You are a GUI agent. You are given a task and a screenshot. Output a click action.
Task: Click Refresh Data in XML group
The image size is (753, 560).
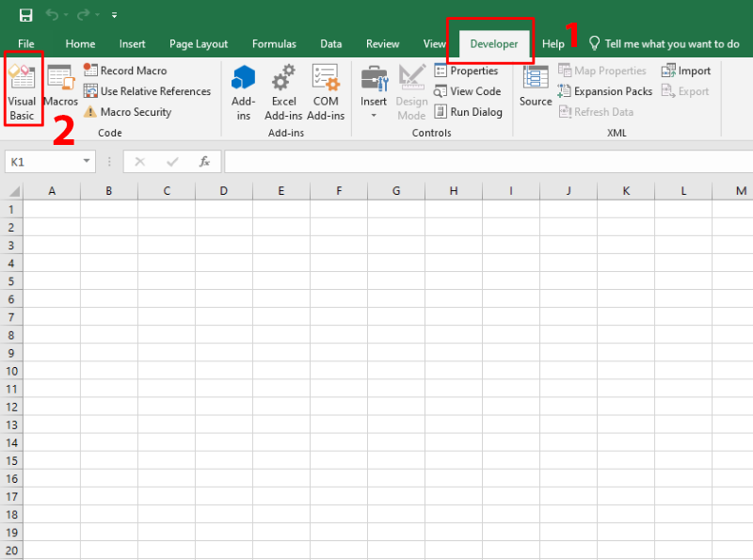tap(596, 111)
